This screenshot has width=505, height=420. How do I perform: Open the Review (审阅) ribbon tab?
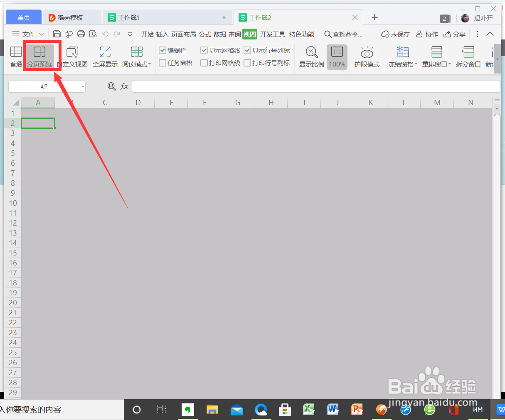pos(235,34)
